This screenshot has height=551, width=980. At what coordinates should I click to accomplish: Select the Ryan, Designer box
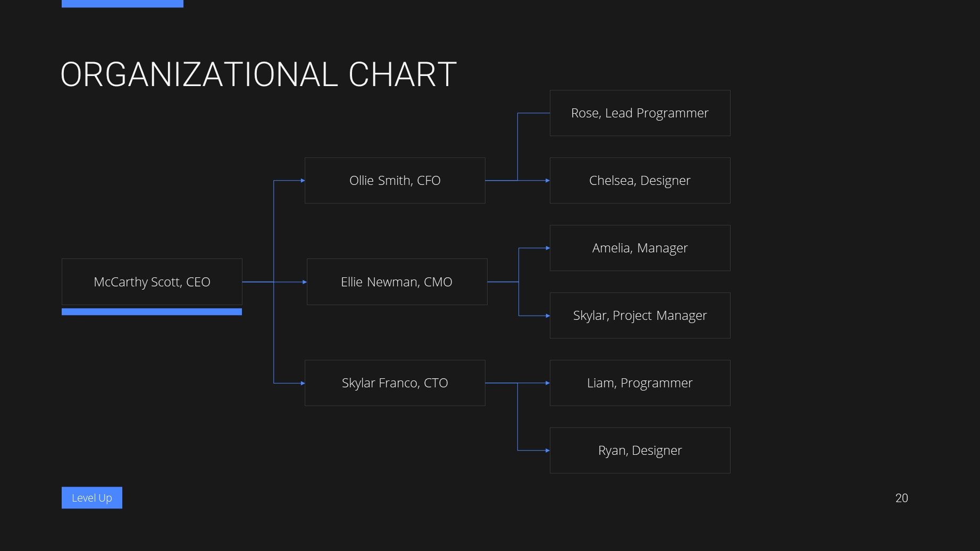point(640,451)
